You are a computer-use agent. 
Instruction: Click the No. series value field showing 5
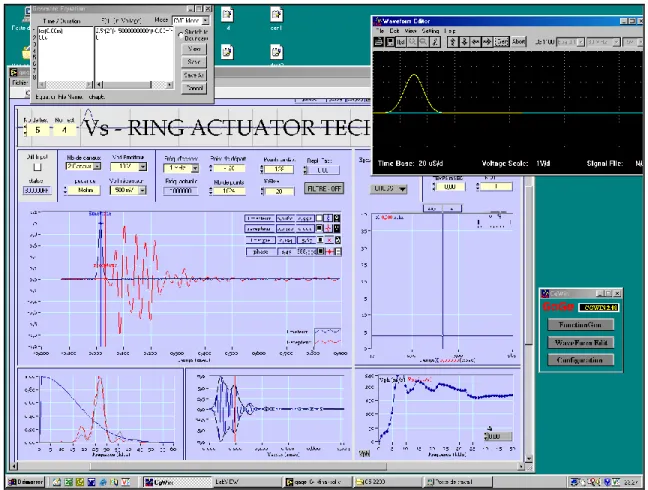(x=38, y=130)
